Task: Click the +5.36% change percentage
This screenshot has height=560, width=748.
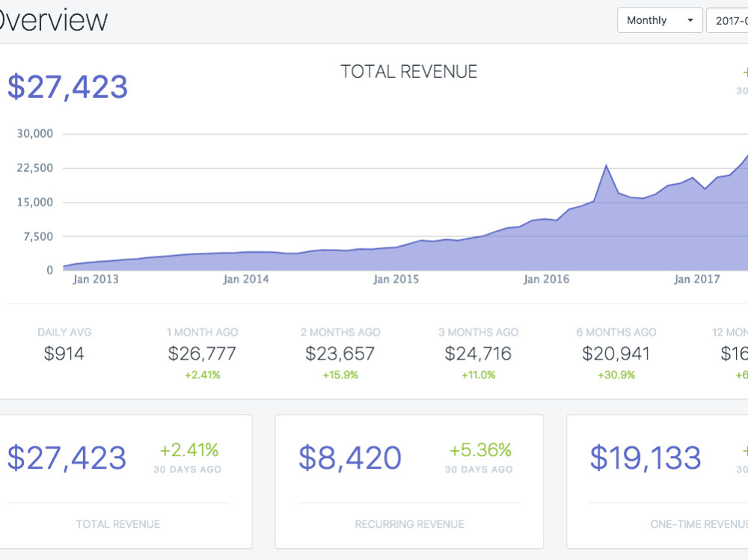Action: click(x=480, y=450)
